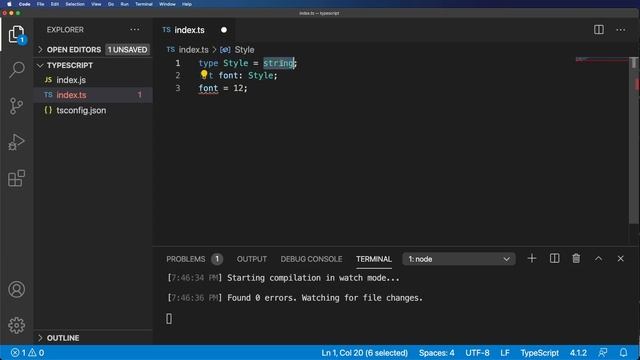Open the Extensions view icon

click(x=16, y=178)
